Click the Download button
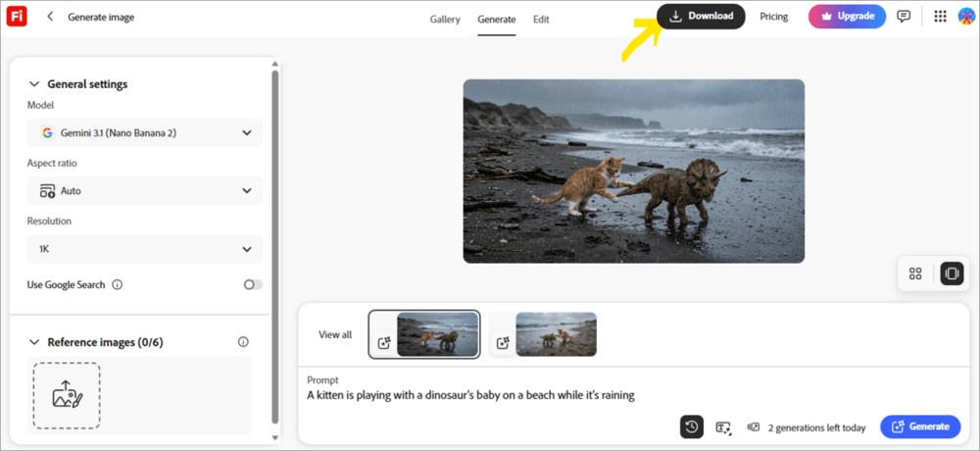Viewport: 980px width, 451px height. click(702, 17)
